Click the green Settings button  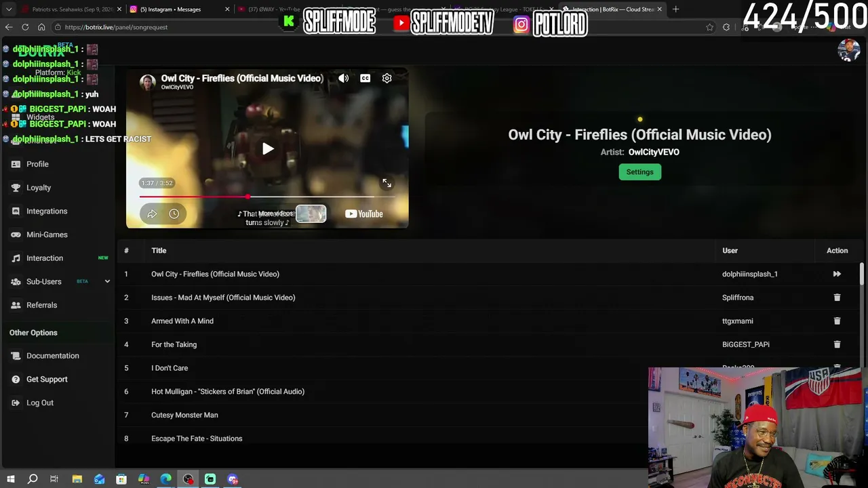pyautogui.click(x=639, y=172)
